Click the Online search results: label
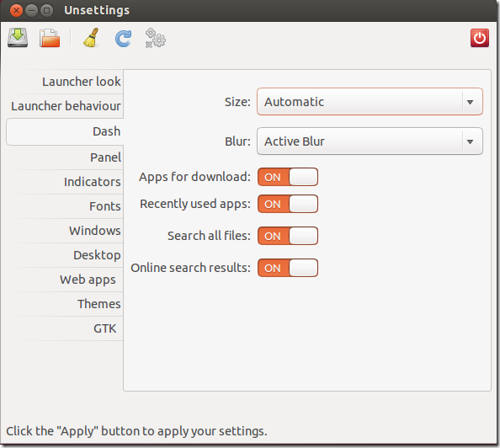 pos(191,268)
